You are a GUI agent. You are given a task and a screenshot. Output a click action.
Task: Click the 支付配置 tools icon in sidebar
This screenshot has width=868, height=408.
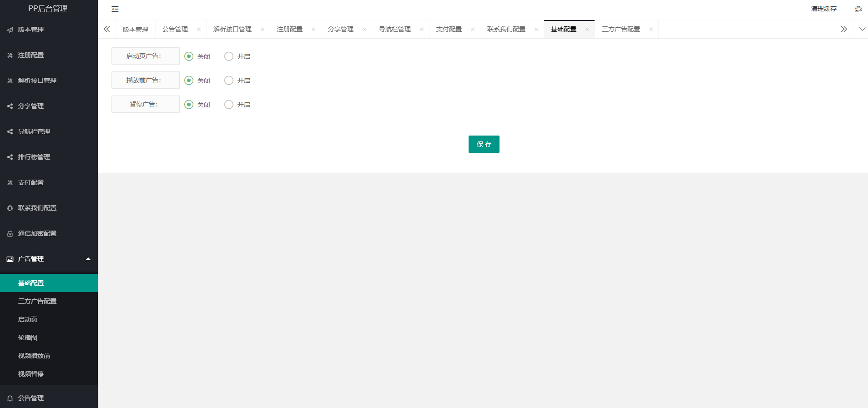10,182
